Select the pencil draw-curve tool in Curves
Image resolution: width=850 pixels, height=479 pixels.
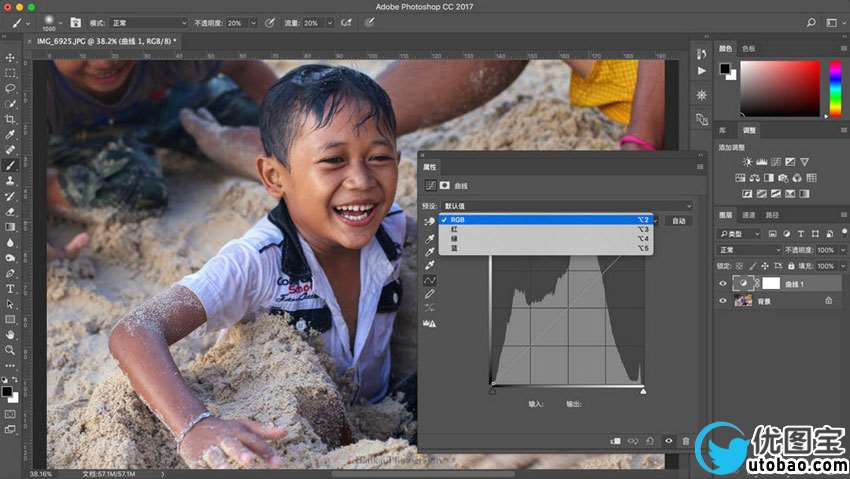429,294
